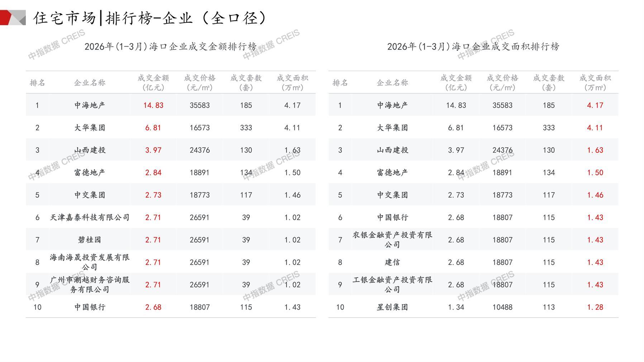
Task: Click the 碧桂园 company name
Action: 90,240
